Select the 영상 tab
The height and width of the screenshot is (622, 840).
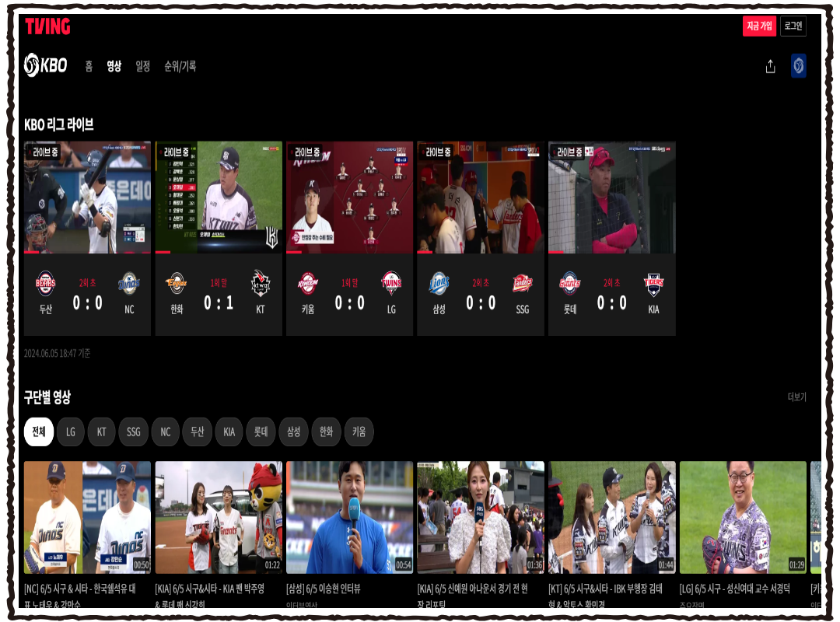pos(114,66)
